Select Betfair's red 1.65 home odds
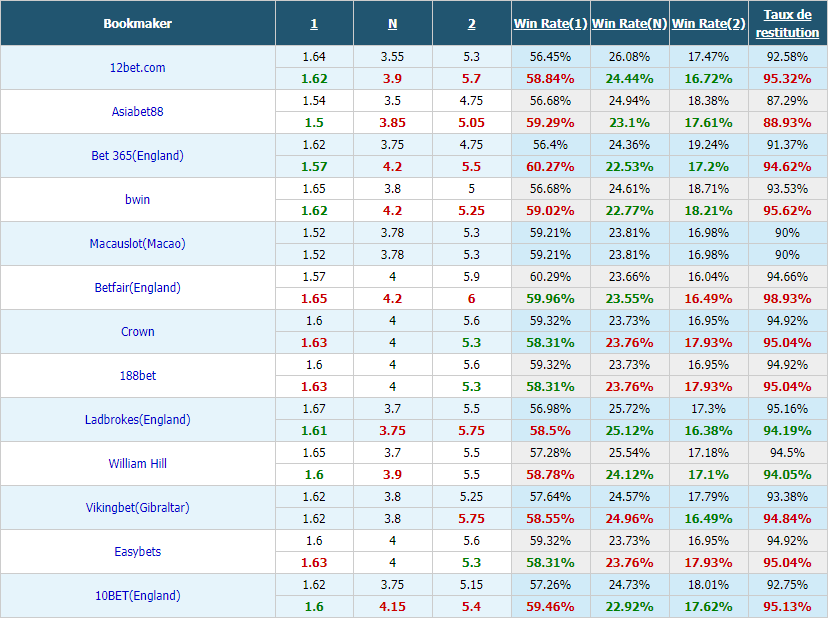828x618 pixels. (x=314, y=298)
